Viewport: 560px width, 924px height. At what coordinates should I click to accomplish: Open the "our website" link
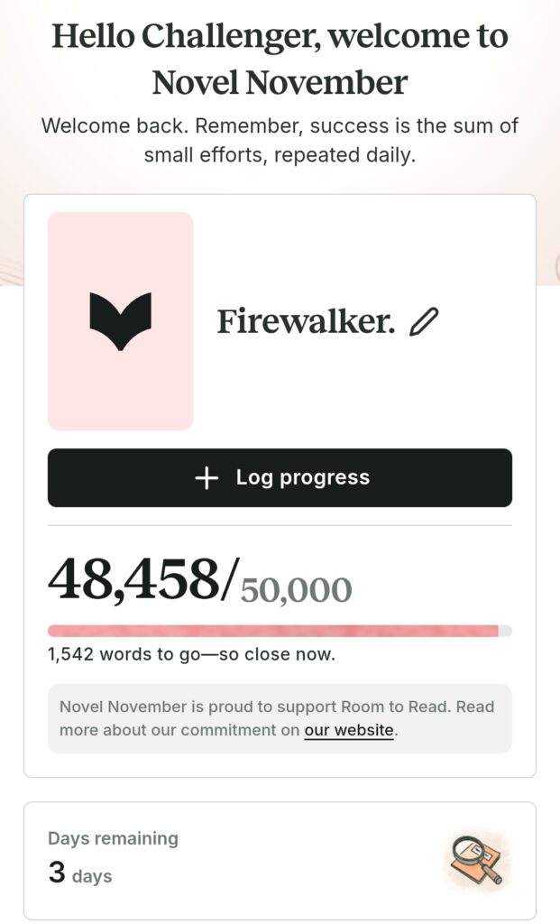point(349,730)
